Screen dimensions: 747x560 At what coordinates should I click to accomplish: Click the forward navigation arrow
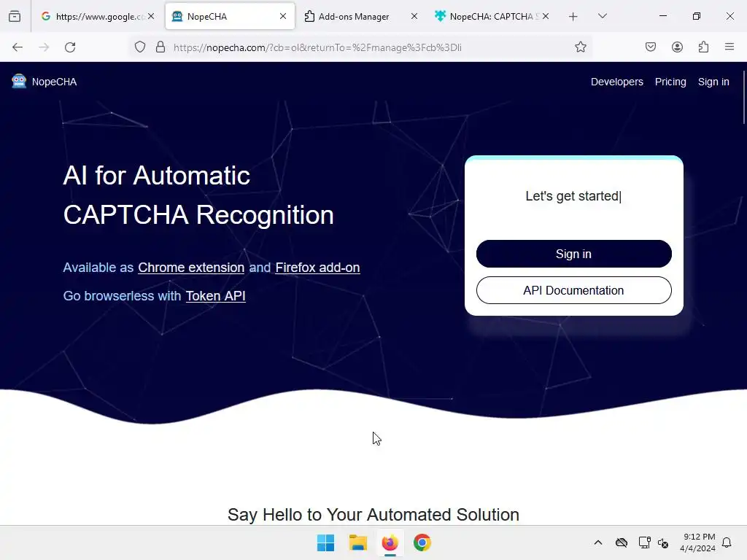(x=44, y=47)
